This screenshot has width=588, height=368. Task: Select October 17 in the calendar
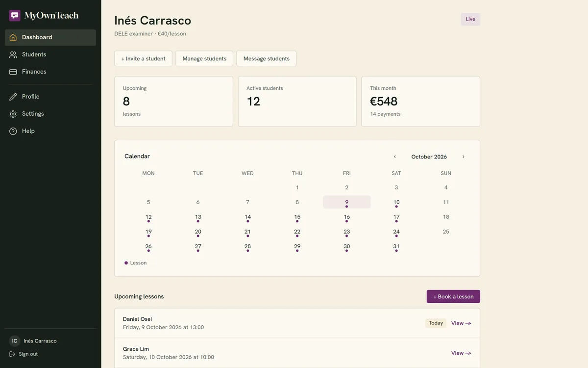pyautogui.click(x=396, y=217)
